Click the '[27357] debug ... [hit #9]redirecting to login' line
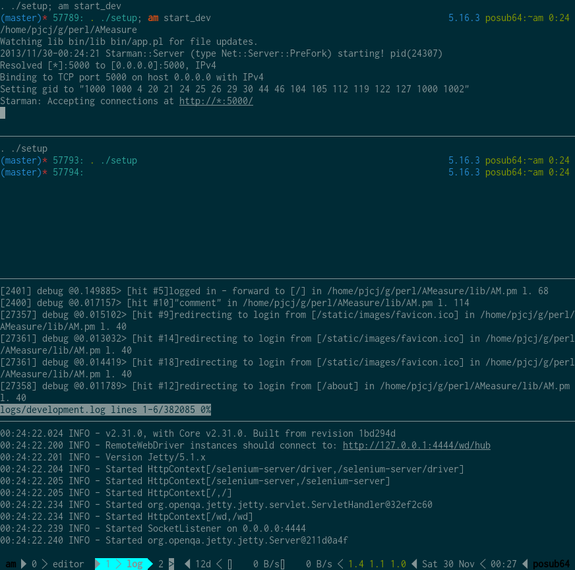Viewport: 575px width, 570px height. (x=288, y=321)
